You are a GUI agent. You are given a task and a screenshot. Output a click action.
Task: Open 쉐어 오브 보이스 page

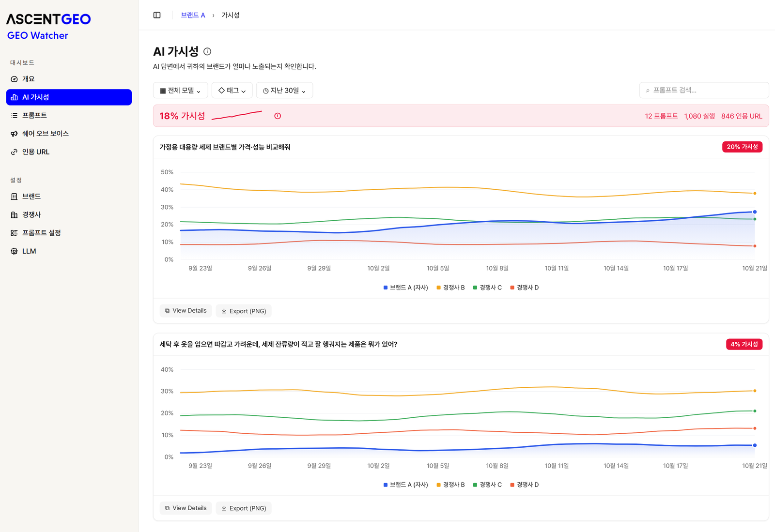(x=69, y=134)
